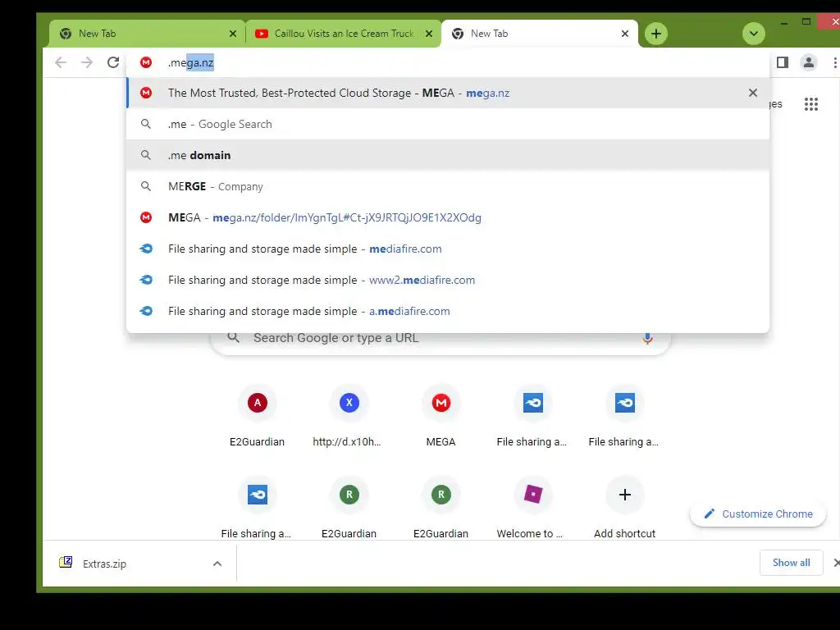840x630 pixels.
Task: Open a new tab with plus button
Action: click(655, 34)
